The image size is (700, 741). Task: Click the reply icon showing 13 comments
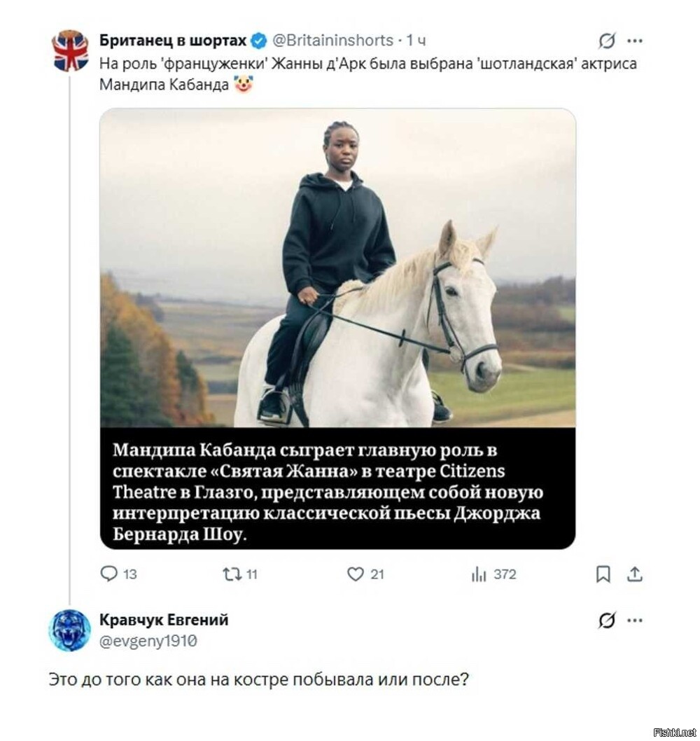click(x=109, y=574)
